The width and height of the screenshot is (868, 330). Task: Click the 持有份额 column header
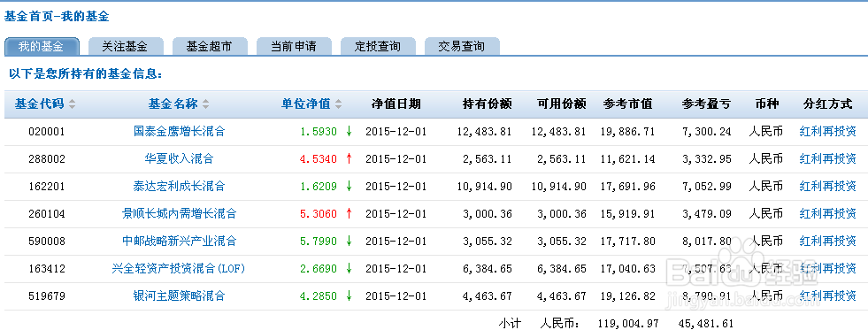[x=488, y=104]
